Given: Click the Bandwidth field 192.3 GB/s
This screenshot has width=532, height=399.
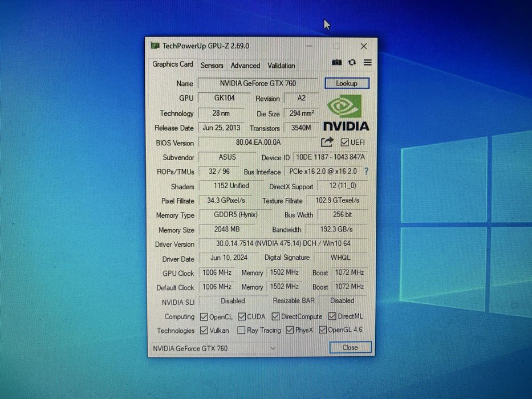Looking at the screenshot, I should (336, 229).
